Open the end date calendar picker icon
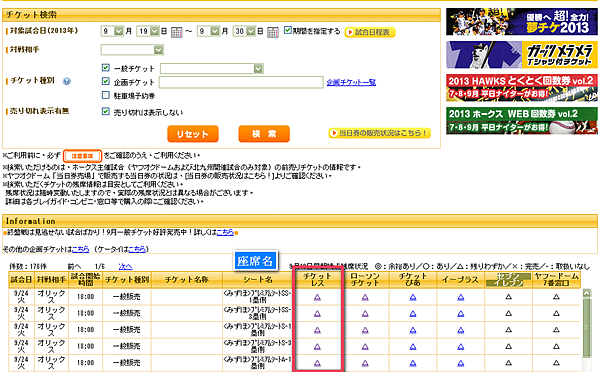The width and height of the screenshot is (600, 372). 272,32
